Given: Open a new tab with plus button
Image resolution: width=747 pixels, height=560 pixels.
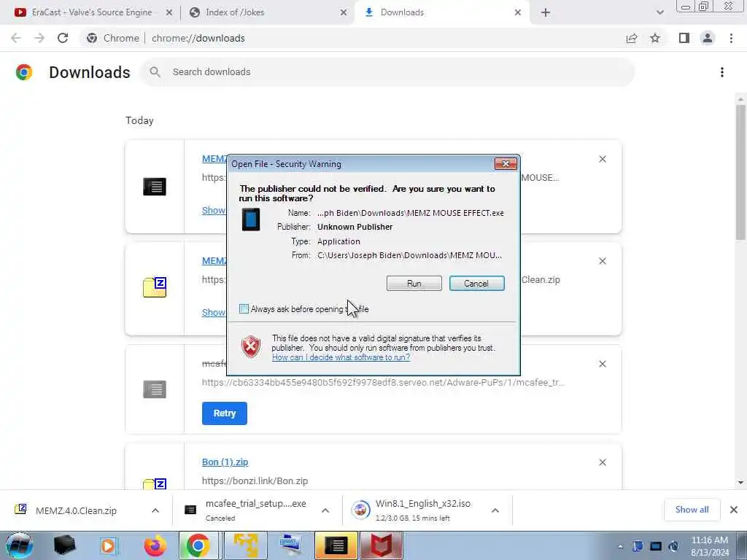Looking at the screenshot, I should [x=546, y=13].
